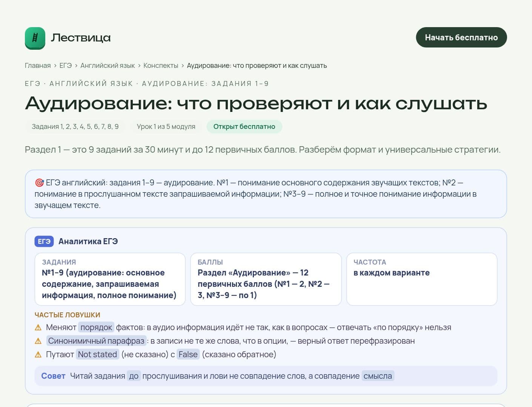Click the Начать бесплатно button
This screenshot has width=532, height=407.
(x=461, y=37)
